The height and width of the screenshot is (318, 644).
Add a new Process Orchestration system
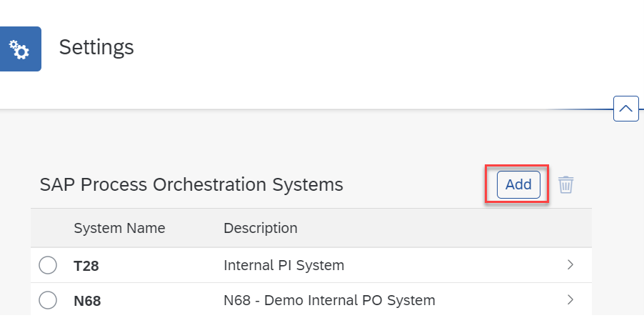click(518, 184)
